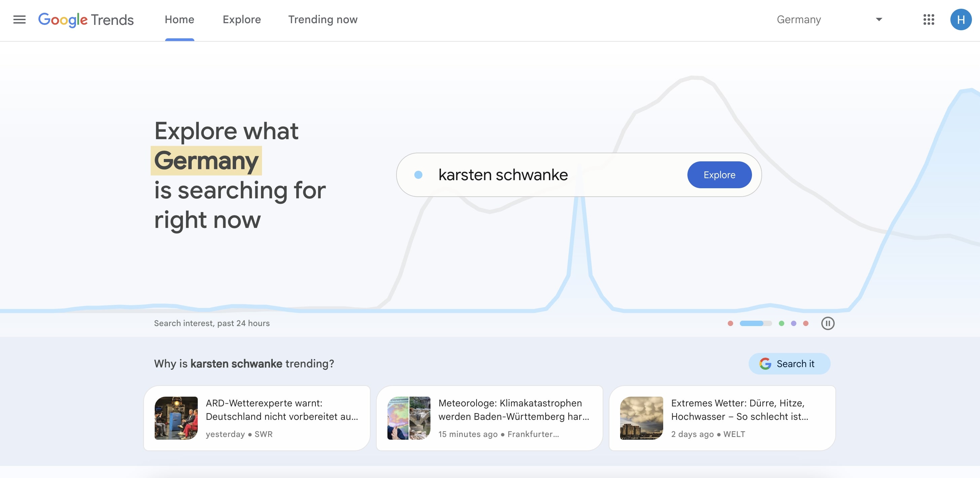Click the '2 days ago • WELT' text

coord(708,434)
